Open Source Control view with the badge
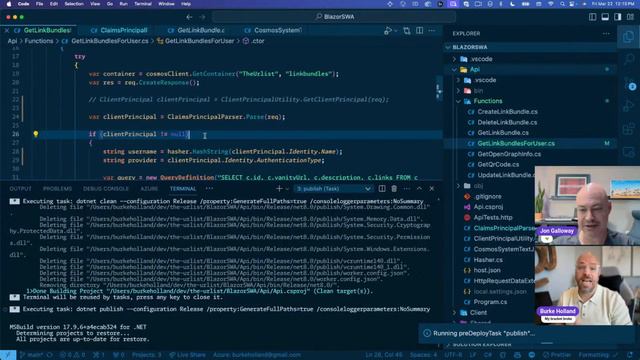 pyautogui.click(x=629, y=84)
